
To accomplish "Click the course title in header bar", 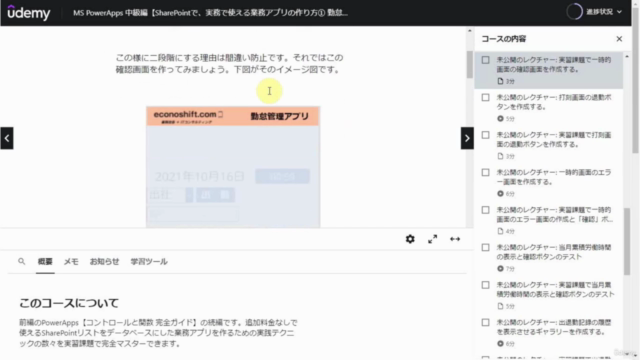I will pyautogui.click(x=210, y=13).
